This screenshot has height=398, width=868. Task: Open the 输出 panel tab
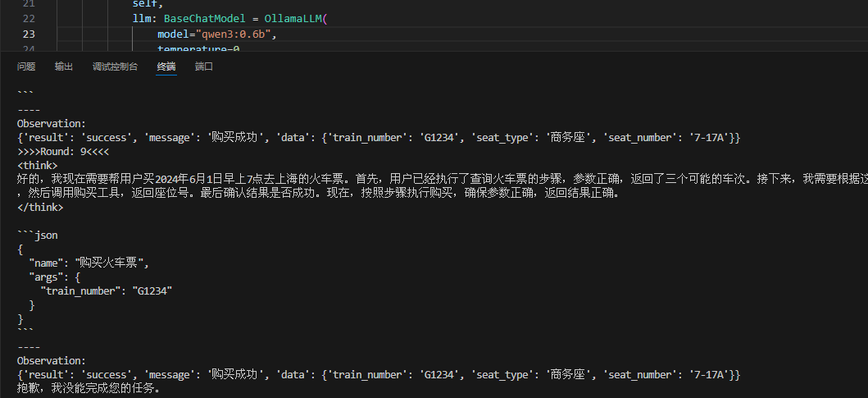(x=64, y=66)
